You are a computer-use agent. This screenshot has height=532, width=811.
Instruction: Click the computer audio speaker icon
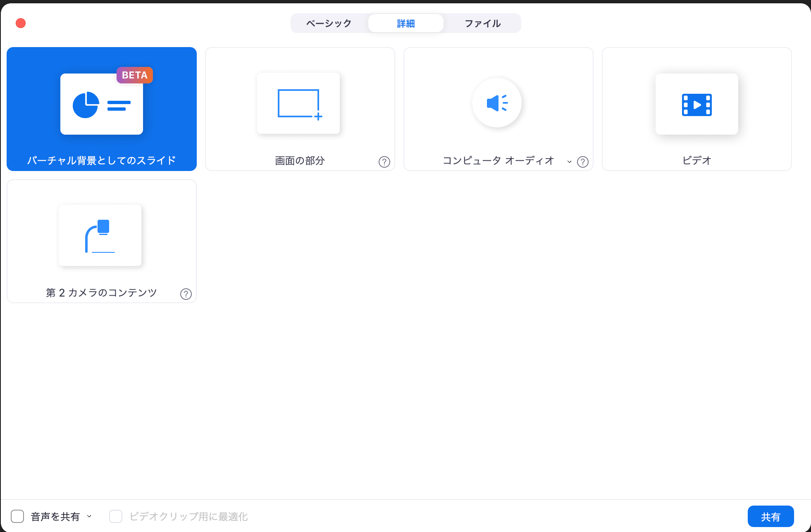coord(497,103)
